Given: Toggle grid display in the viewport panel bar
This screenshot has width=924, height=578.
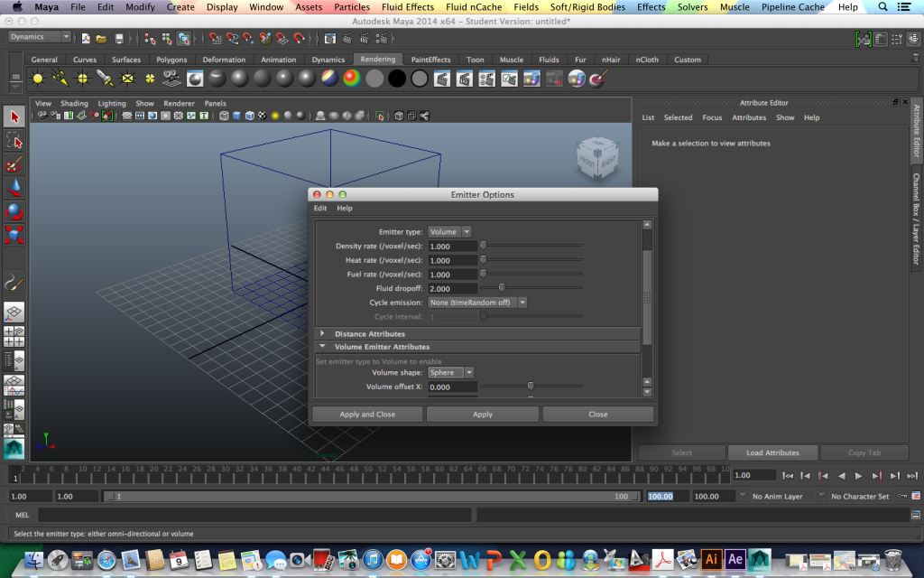Looking at the screenshot, I should pyautogui.click(x=127, y=116).
